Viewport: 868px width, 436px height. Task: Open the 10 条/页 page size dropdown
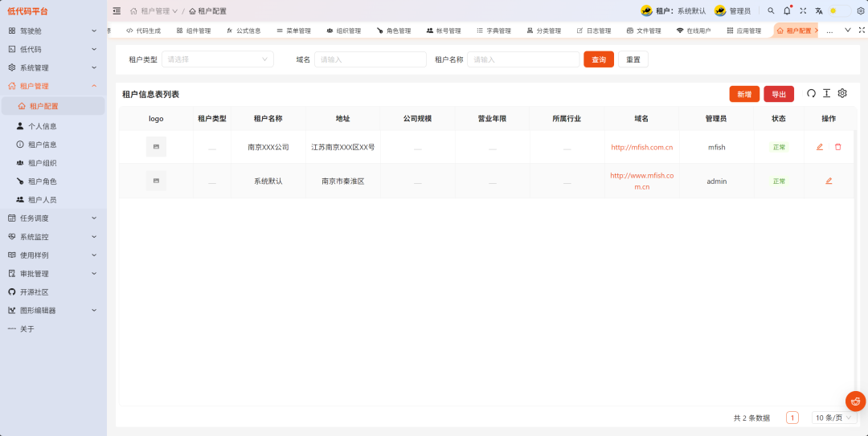pos(834,418)
